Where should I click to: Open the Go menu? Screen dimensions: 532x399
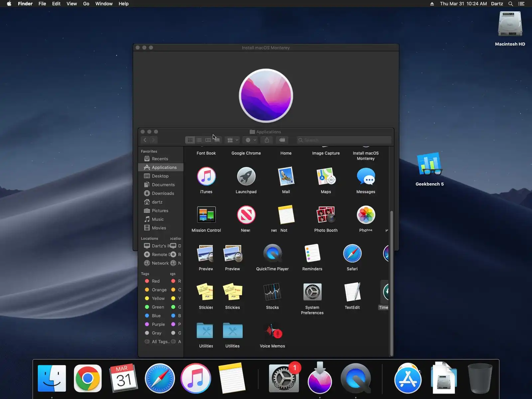pos(86,4)
